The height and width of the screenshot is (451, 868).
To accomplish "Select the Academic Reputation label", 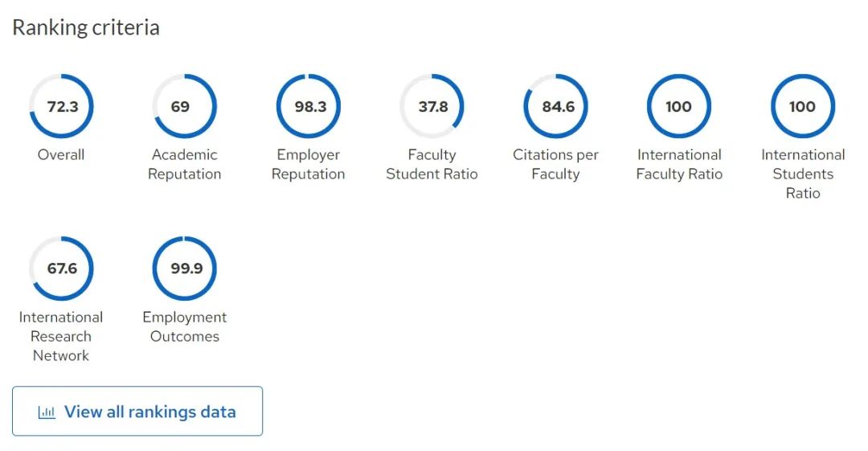I will (185, 164).
